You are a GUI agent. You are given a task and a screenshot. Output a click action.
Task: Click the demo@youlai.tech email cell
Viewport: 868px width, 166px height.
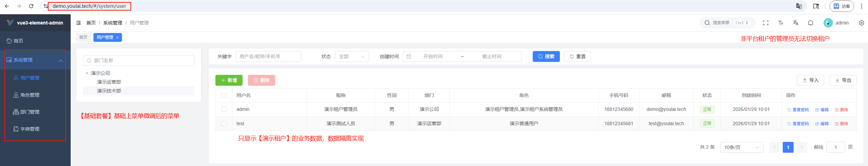coord(666,109)
